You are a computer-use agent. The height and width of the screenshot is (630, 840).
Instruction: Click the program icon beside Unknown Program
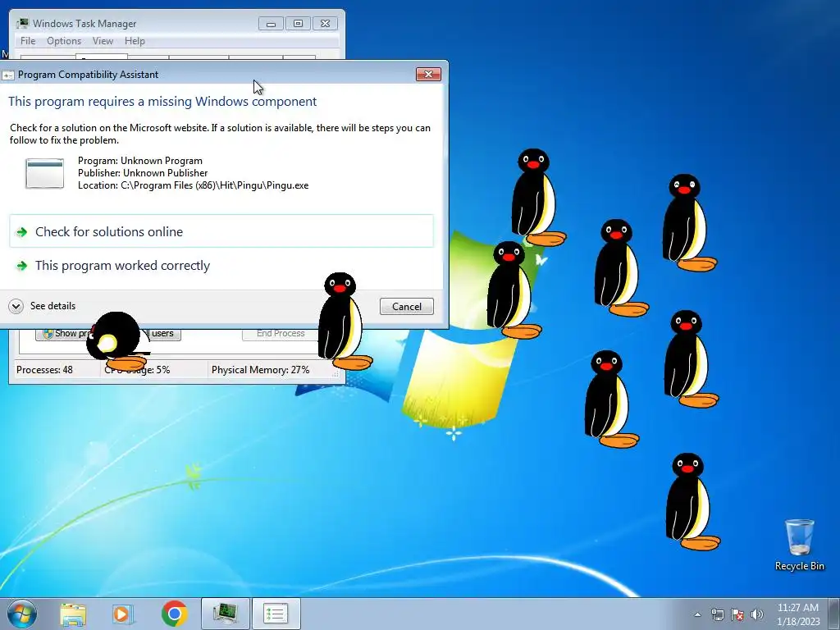[44, 173]
